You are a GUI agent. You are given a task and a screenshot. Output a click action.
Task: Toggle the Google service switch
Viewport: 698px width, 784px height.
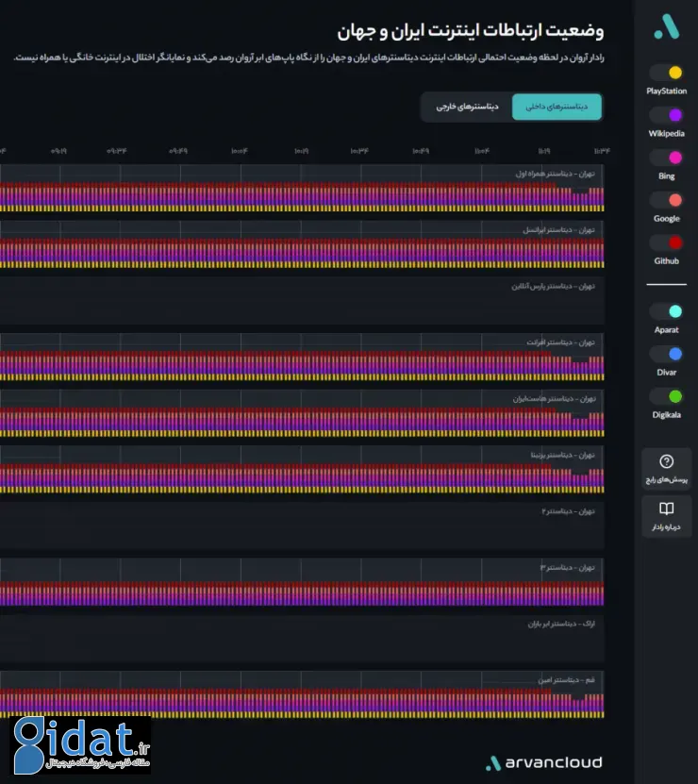point(667,200)
